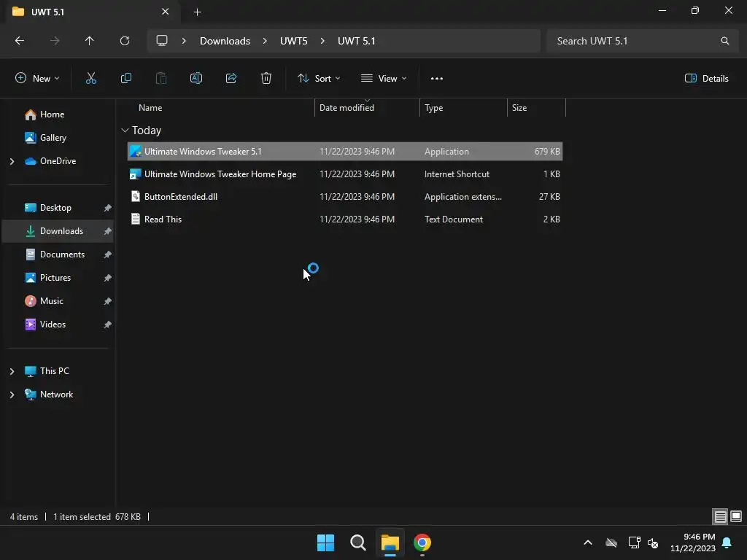Screen dimensions: 747x560
Task: Open Google Chrome from taskbar
Action: [x=422, y=542]
